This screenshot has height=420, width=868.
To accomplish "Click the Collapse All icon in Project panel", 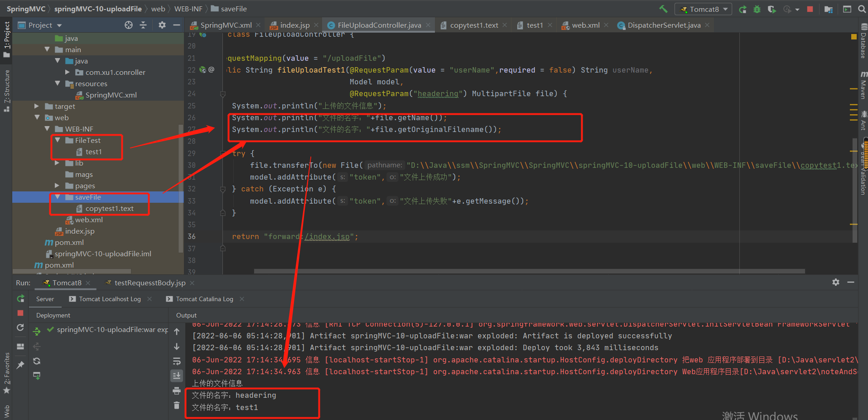I will pyautogui.click(x=143, y=25).
